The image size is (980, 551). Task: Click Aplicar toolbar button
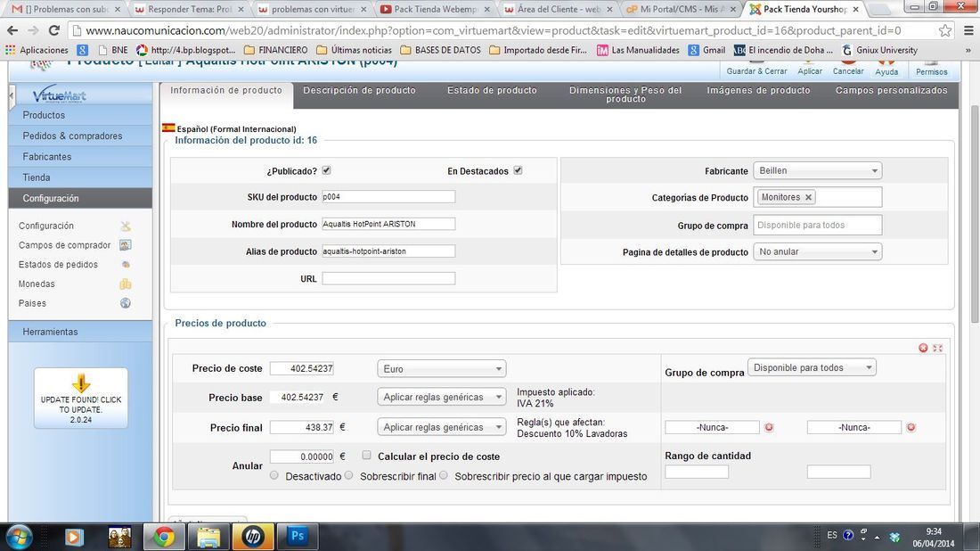click(x=809, y=68)
